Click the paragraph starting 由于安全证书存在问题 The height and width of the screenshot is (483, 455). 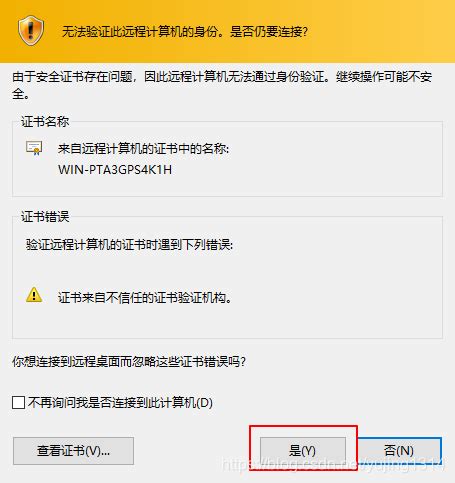coord(222,85)
